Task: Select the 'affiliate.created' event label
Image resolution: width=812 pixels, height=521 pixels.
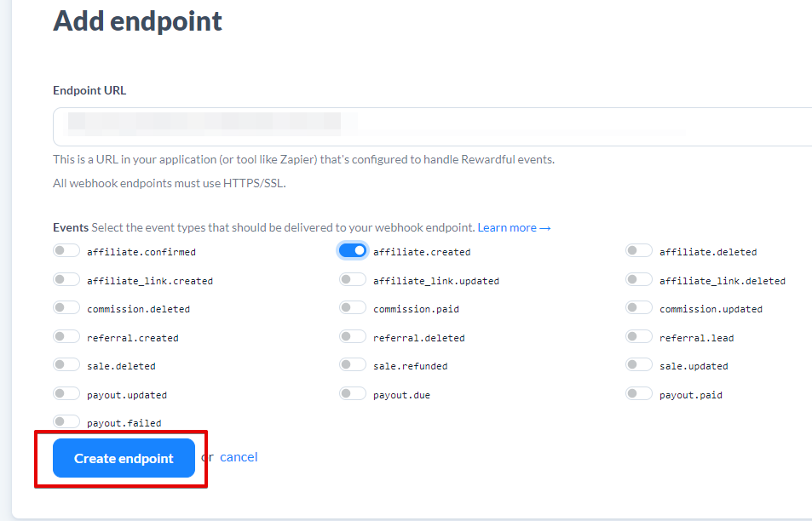Action: pyautogui.click(x=422, y=252)
